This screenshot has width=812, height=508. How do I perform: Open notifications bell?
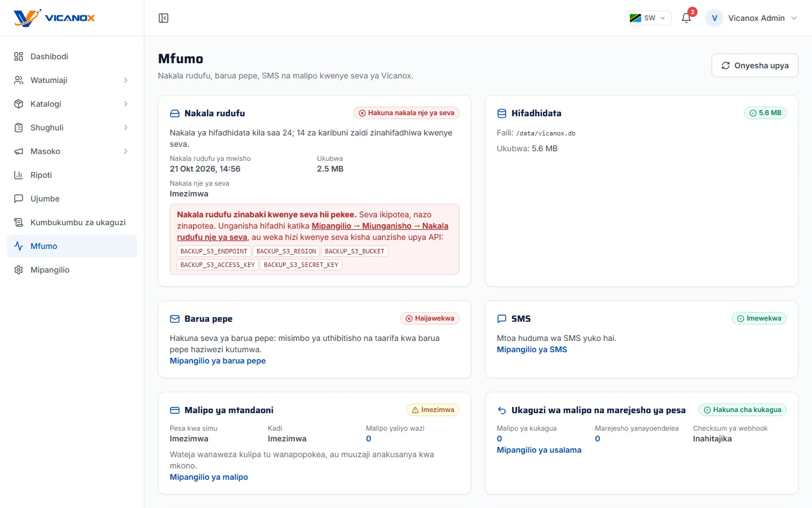tap(686, 18)
